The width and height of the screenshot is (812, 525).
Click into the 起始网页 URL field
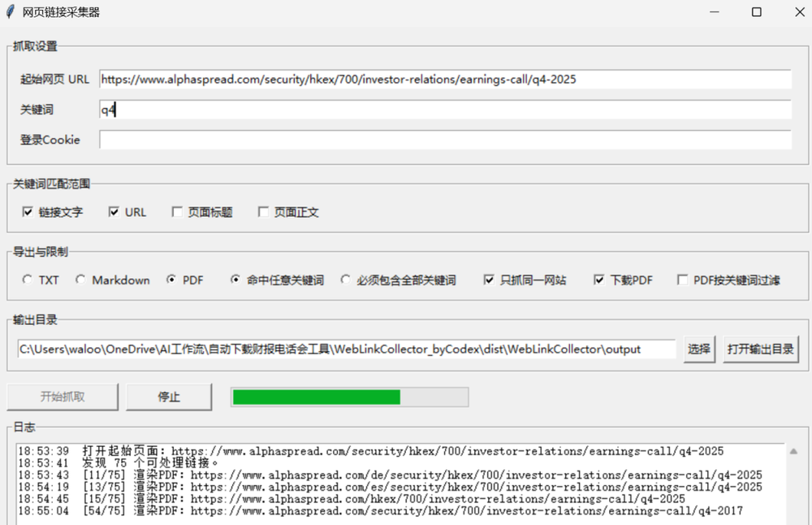[x=445, y=80]
